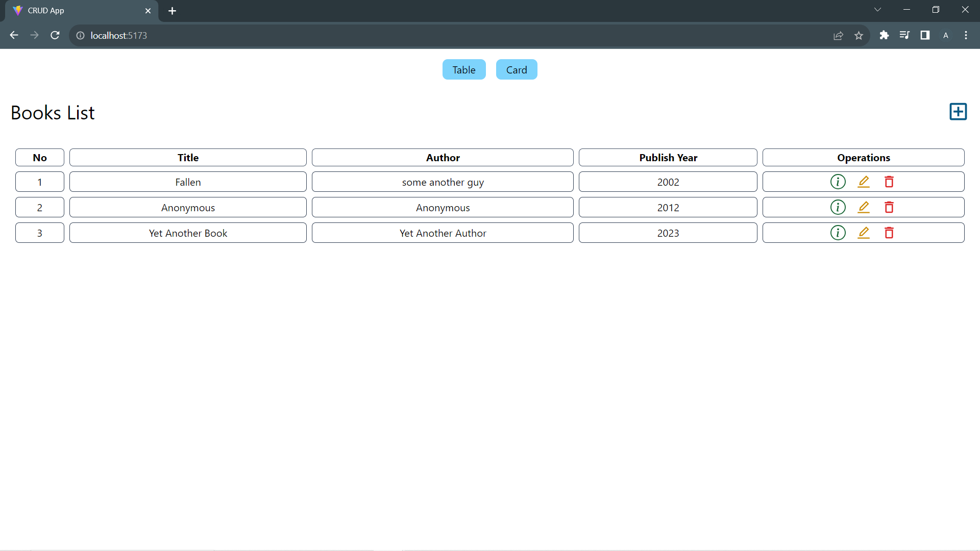View details of the Fallen book
Image resolution: width=980 pixels, height=551 pixels.
(x=838, y=182)
